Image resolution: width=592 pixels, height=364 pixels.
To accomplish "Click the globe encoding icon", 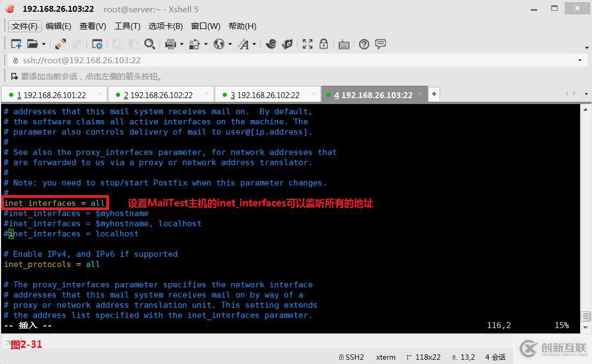I will click(219, 44).
